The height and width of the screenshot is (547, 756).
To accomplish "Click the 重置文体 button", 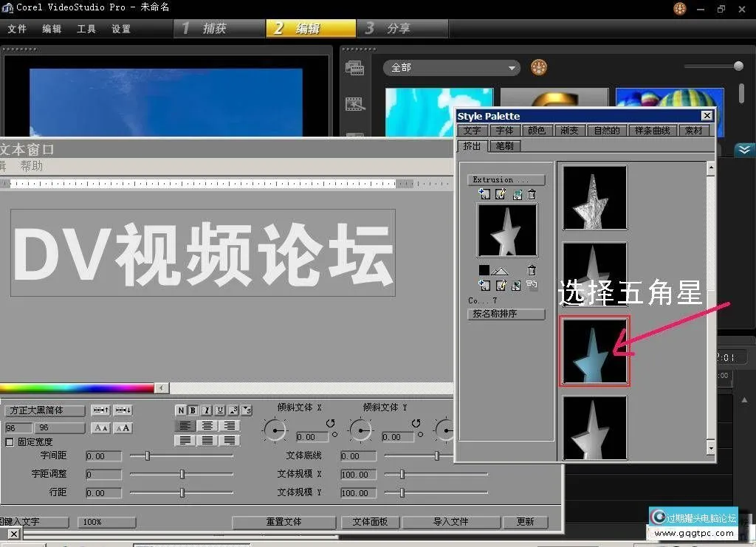I will point(284,522).
